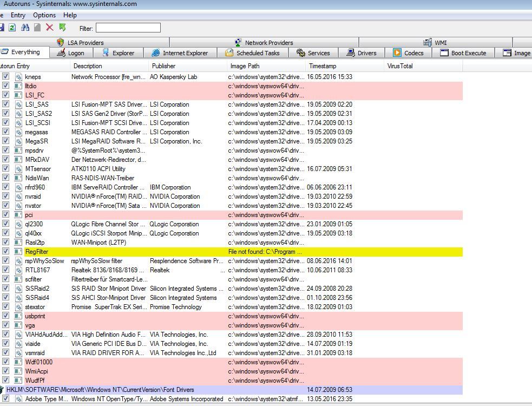Sort by the Autorun Entry column header
This screenshot has height=406, width=532.
click(35, 66)
